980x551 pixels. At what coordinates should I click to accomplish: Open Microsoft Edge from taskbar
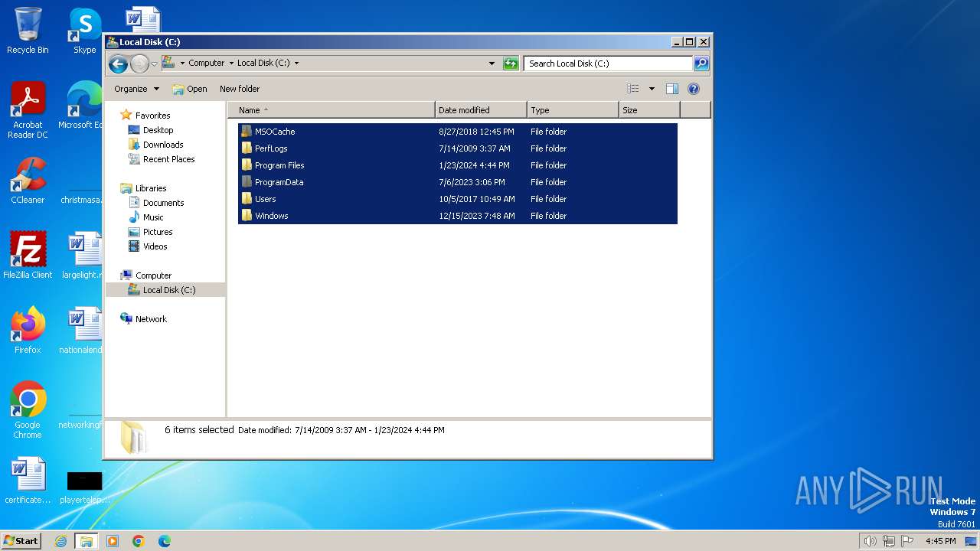165,541
